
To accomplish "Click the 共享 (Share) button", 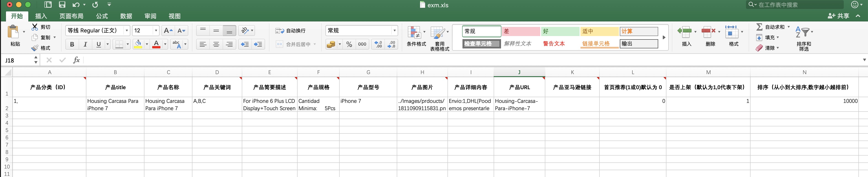I will pos(839,16).
